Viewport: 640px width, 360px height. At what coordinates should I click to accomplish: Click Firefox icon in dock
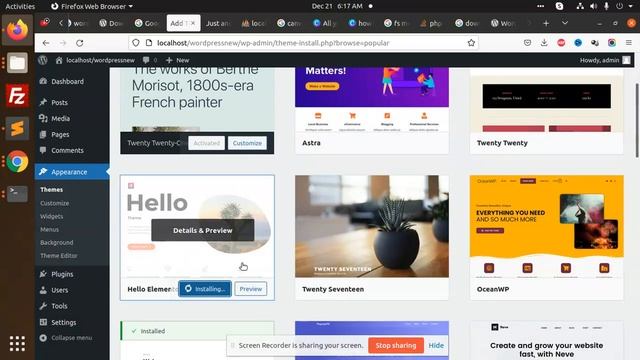point(17,30)
